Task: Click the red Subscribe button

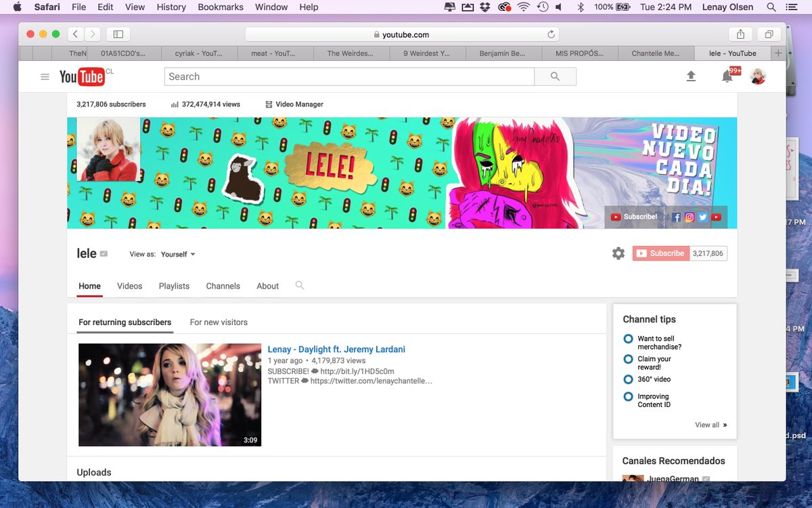Action: click(661, 253)
